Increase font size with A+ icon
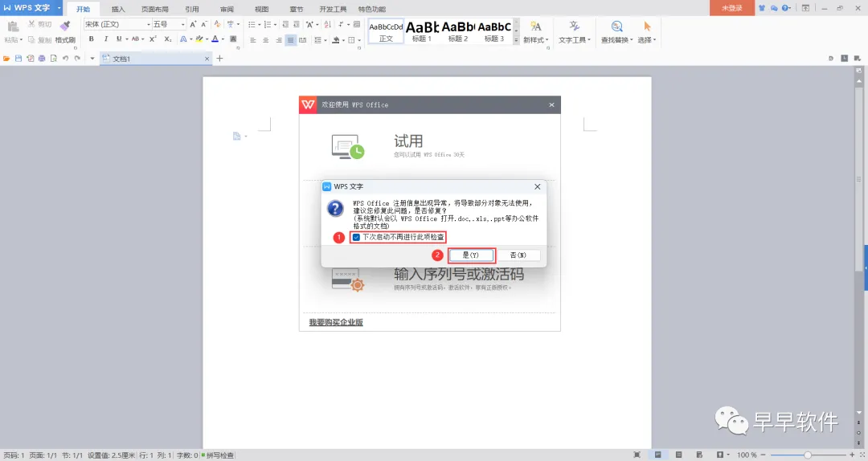 click(x=193, y=24)
